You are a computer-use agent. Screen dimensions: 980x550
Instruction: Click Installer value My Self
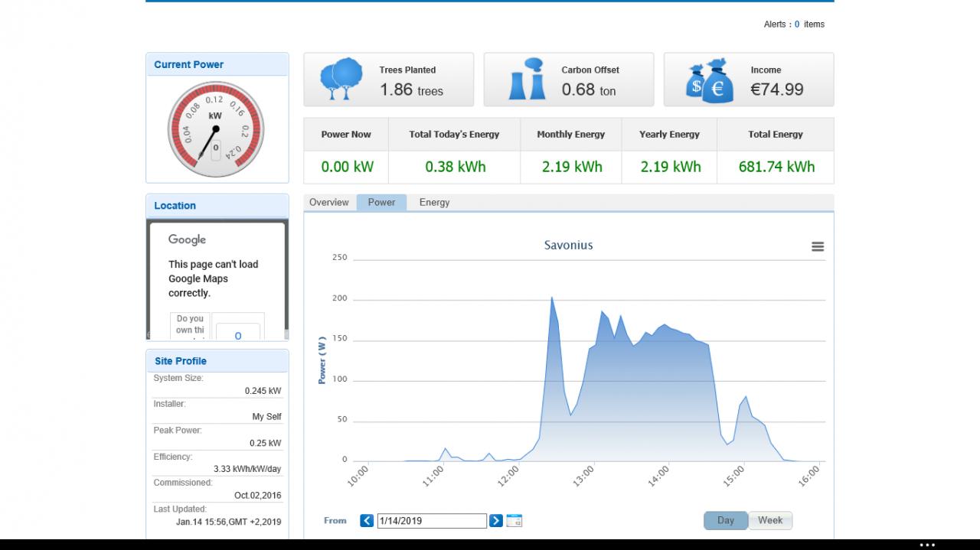266,417
